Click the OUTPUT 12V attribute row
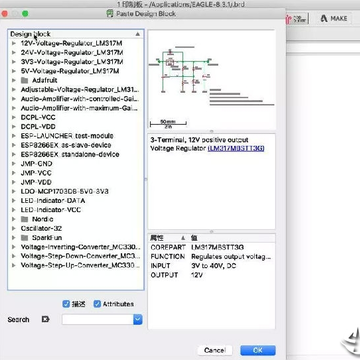 [212, 275]
